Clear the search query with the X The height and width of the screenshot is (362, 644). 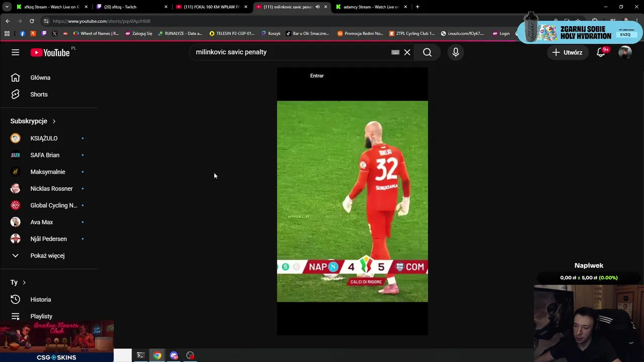407,52
